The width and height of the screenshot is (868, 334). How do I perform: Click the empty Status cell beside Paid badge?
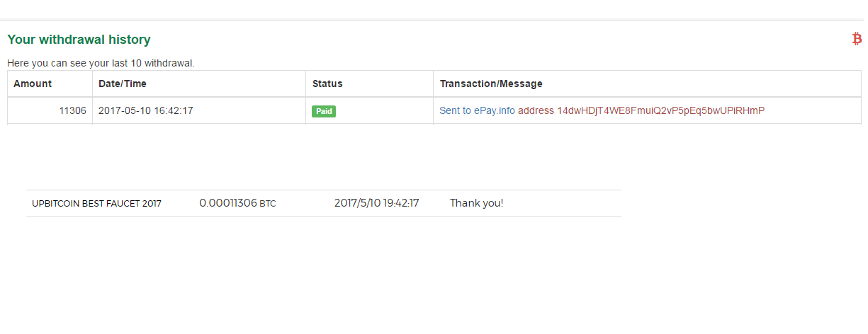[383, 110]
